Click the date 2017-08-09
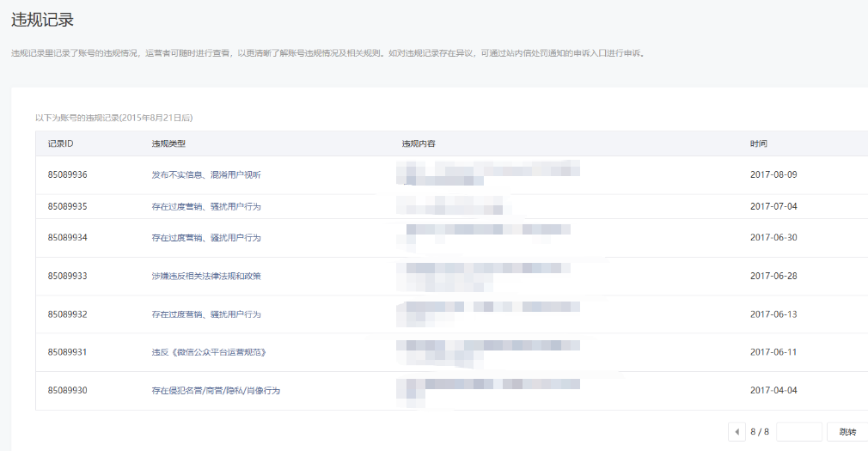The width and height of the screenshot is (868, 451). pyautogui.click(x=773, y=174)
